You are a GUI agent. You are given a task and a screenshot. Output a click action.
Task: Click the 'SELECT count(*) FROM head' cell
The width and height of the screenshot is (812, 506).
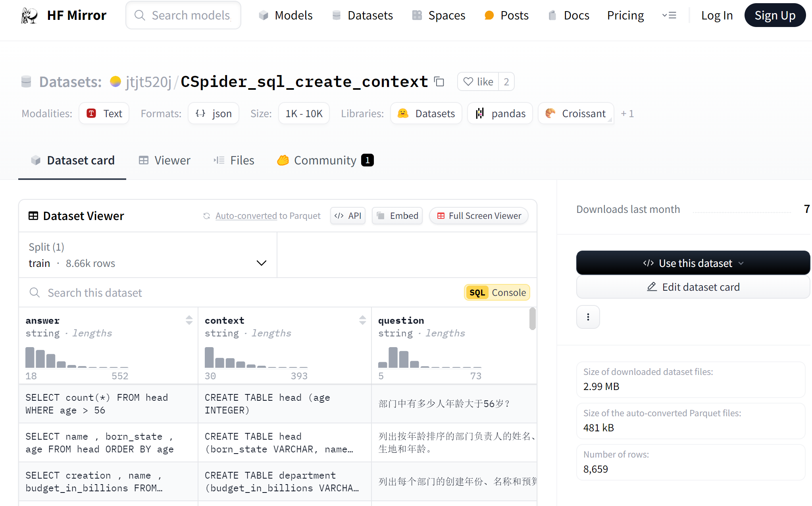(108, 404)
